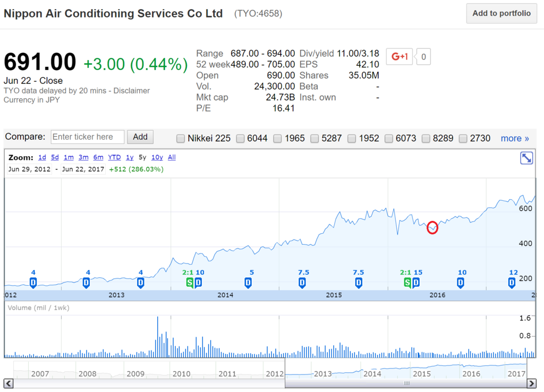Click the current 5y zoom label

[142, 157]
